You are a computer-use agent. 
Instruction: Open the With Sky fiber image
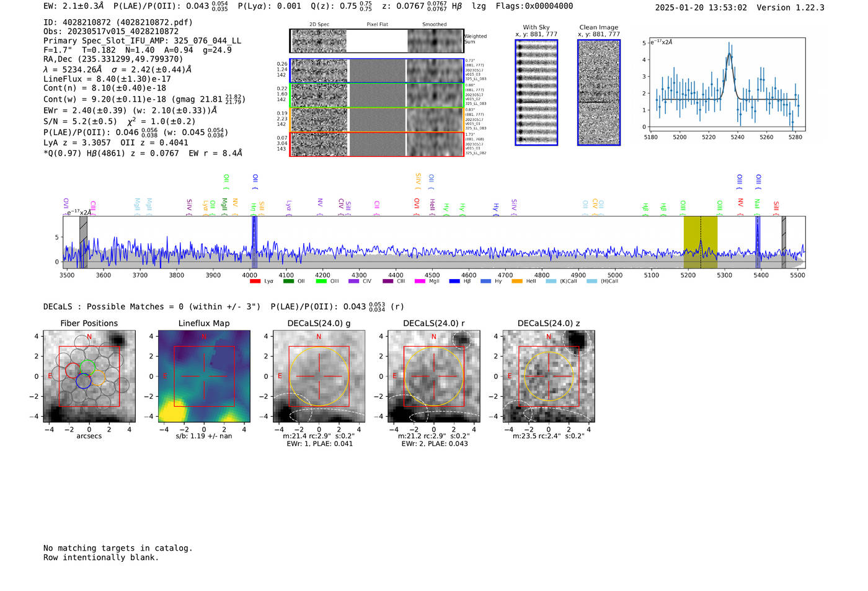click(x=536, y=92)
